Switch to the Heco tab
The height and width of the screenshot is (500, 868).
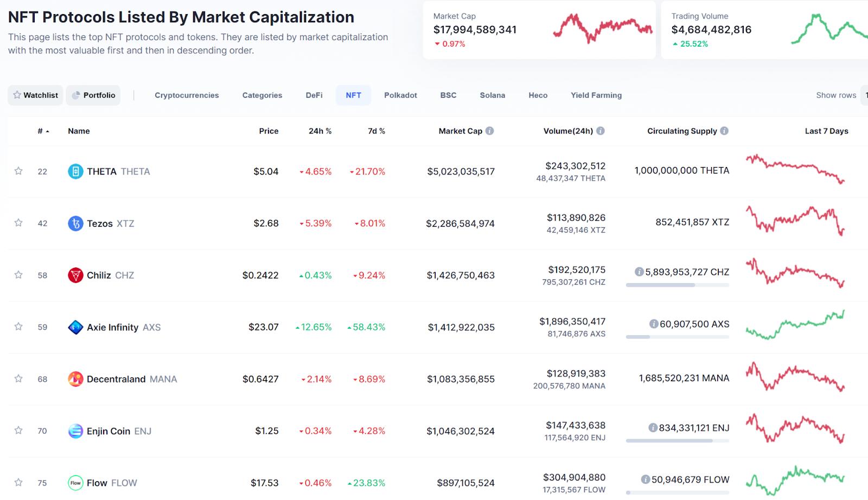tap(538, 95)
